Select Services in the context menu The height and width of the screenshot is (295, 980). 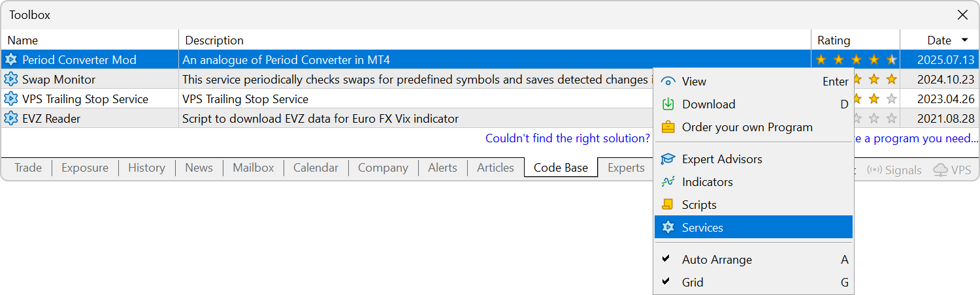point(702,228)
